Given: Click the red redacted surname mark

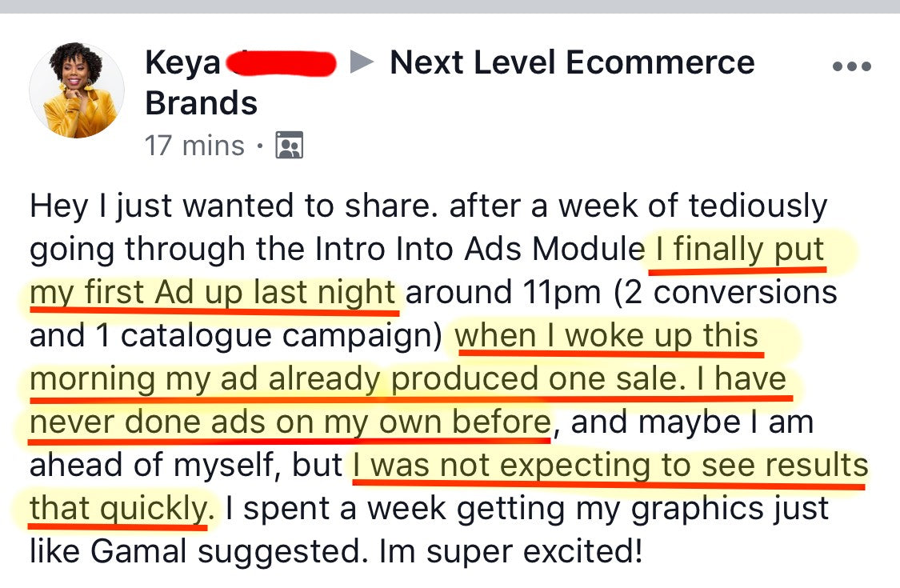Looking at the screenshot, I should pos(281,63).
